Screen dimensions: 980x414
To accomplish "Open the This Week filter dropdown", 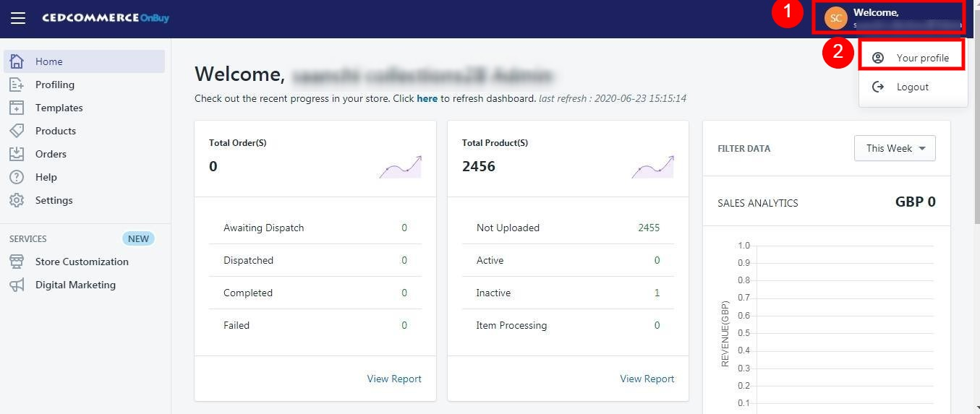I will [x=895, y=148].
